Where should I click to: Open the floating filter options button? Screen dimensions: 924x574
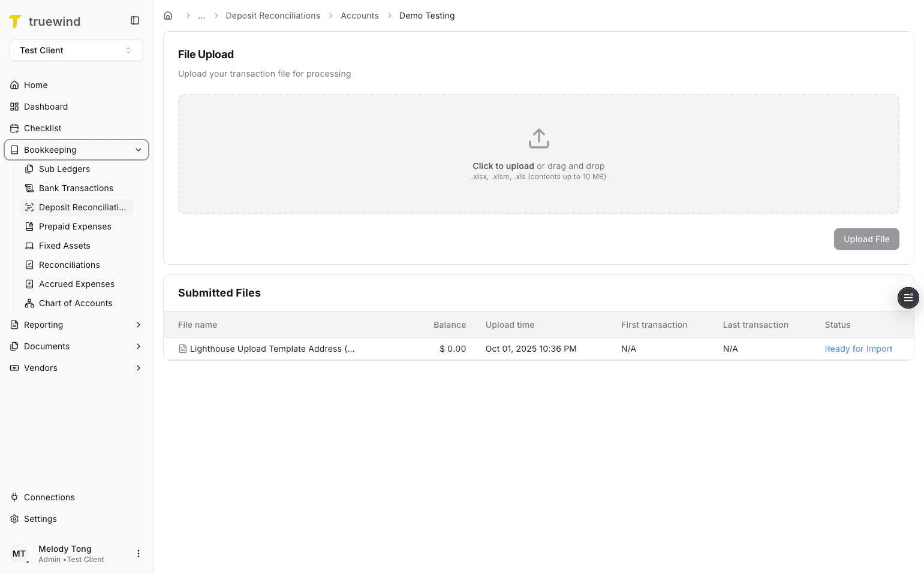pyautogui.click(x=908, y=298)
